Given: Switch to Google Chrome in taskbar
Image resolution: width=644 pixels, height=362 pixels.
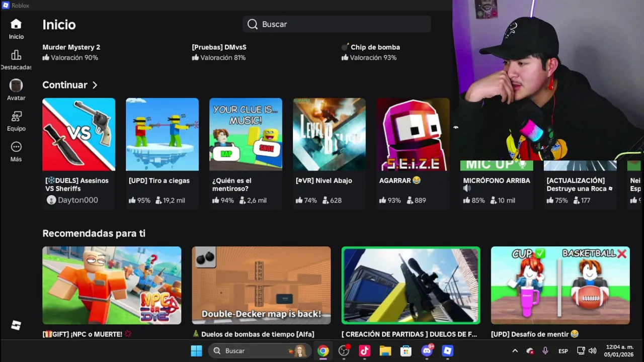Looking at the screenshot, I should click(323, 351).
